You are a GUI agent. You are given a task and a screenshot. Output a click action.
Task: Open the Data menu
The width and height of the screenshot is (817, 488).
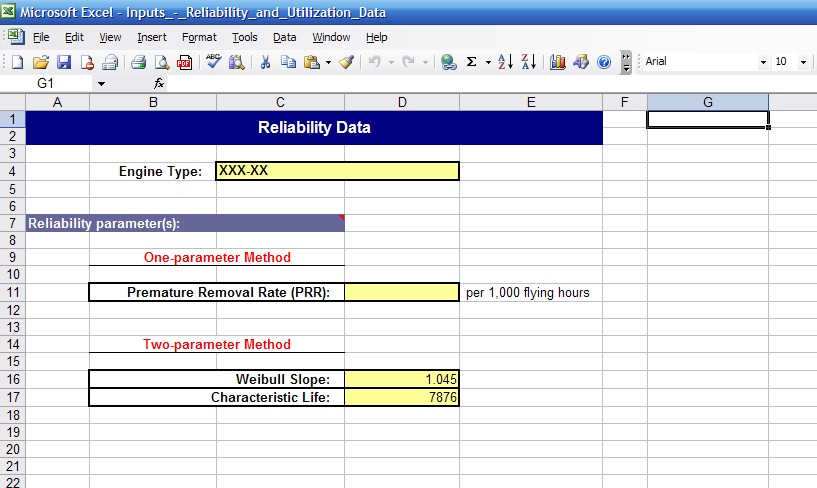[285, 37]
